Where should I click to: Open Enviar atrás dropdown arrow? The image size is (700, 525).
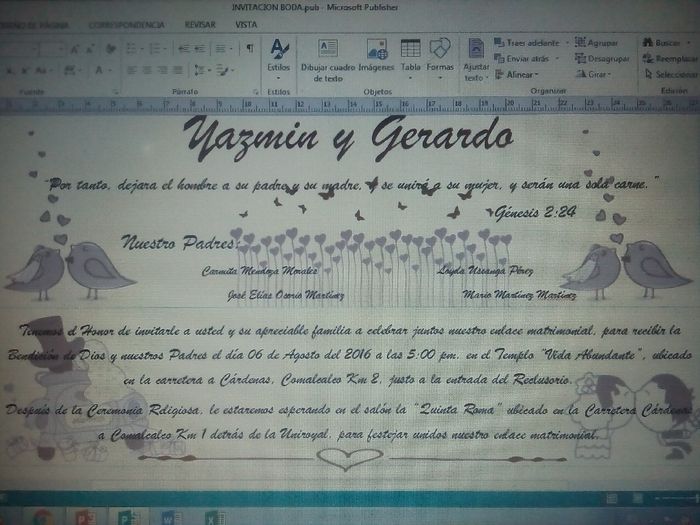(557, 58)
